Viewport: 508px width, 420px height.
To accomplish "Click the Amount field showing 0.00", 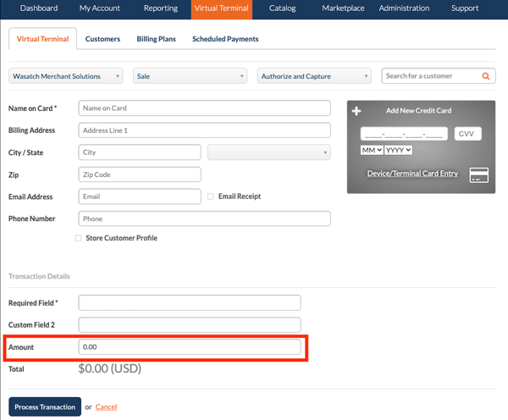I will pyautogui.click(x=190, y=347).
